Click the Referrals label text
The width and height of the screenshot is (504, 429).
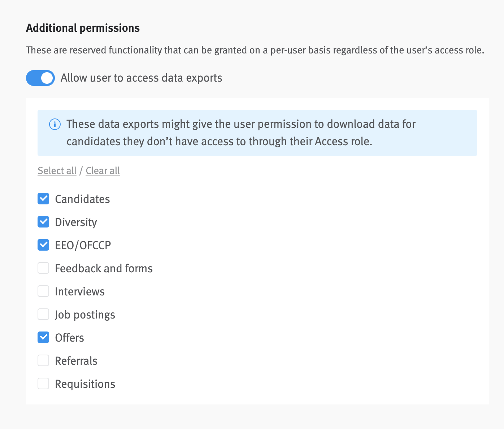[x=76, y=361]
